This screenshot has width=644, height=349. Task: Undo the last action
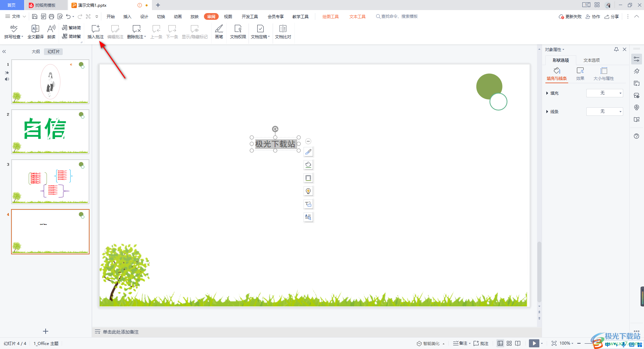(68, 16)
